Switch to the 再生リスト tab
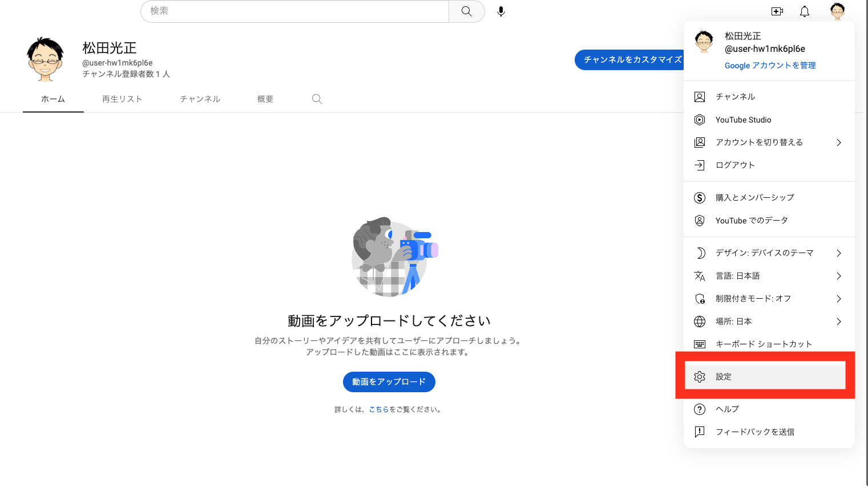 click(122, 99)
